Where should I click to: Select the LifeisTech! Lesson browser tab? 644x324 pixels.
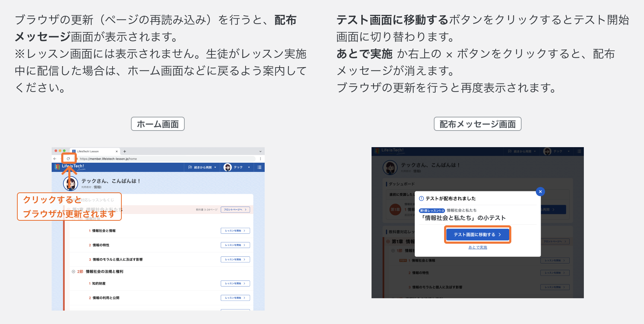click(95, 151)
